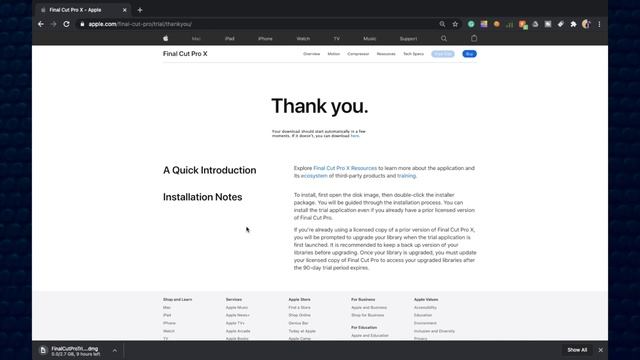Close the Final Cut Pro X tab
The height and width of the screenshot is (360, 640).
(124, 10)
